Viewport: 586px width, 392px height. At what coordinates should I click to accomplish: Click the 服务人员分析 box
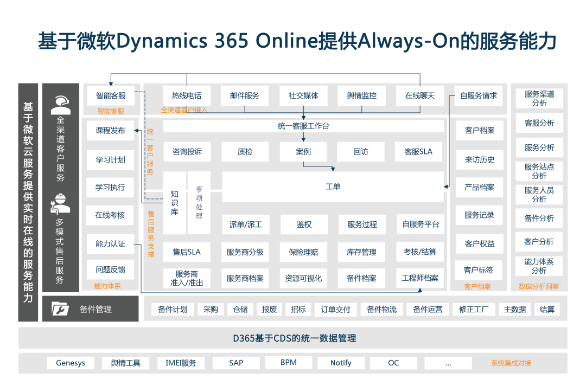pos(539,195)
